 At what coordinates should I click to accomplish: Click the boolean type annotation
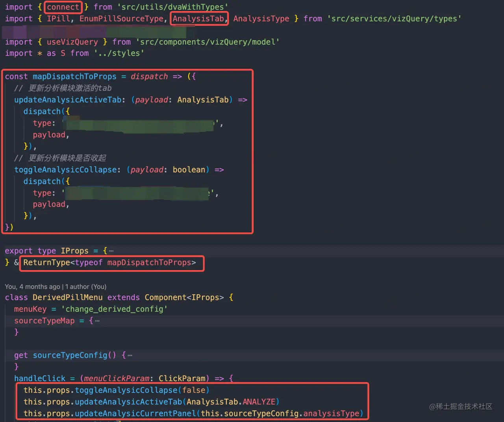pyautogui.click(x=189, y=170)
